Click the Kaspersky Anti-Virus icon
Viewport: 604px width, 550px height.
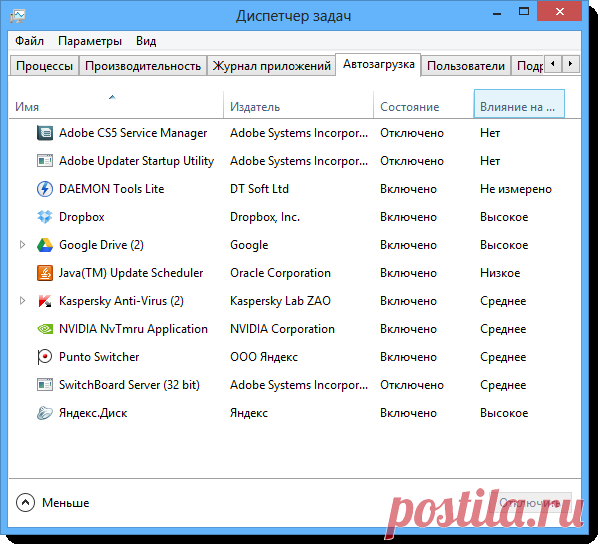[44, 301]
